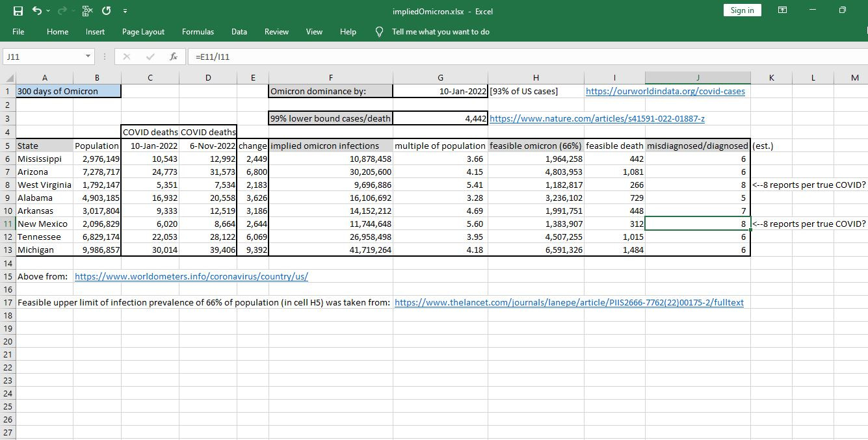This screenshot has height=440, width=868.
Task: Switch to the Page Layout tab
Action: [x=143, y=31]
